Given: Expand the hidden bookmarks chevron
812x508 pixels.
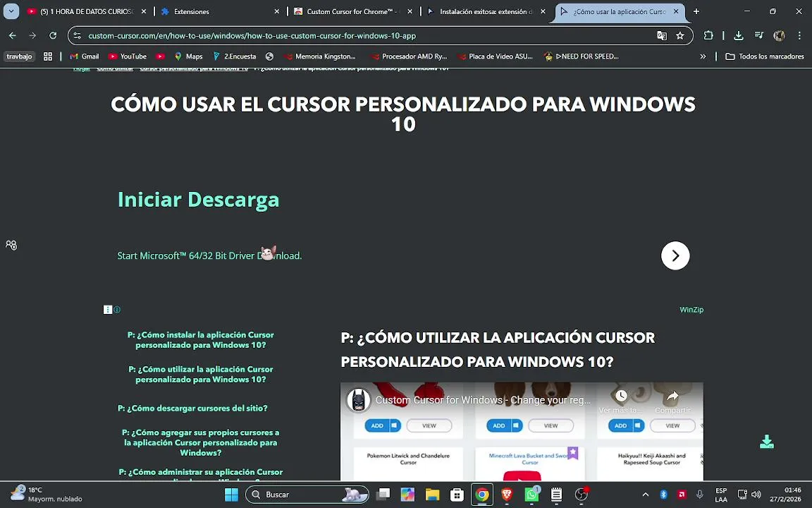Looking at the screenshot, I should coord(703,56).
